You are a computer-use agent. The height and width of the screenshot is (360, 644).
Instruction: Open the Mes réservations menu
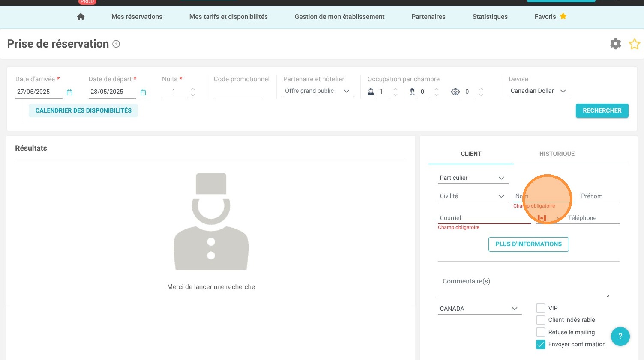click(x=137, y=17)
